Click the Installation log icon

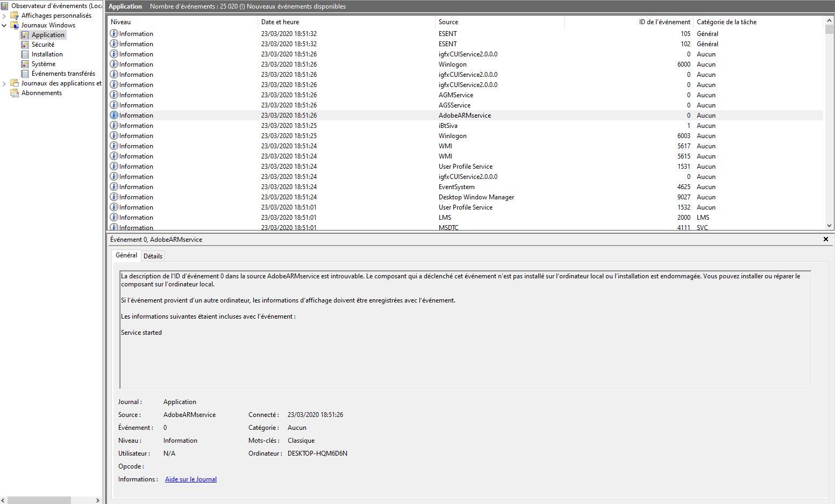pyautogui.click(x=25, y=54)
